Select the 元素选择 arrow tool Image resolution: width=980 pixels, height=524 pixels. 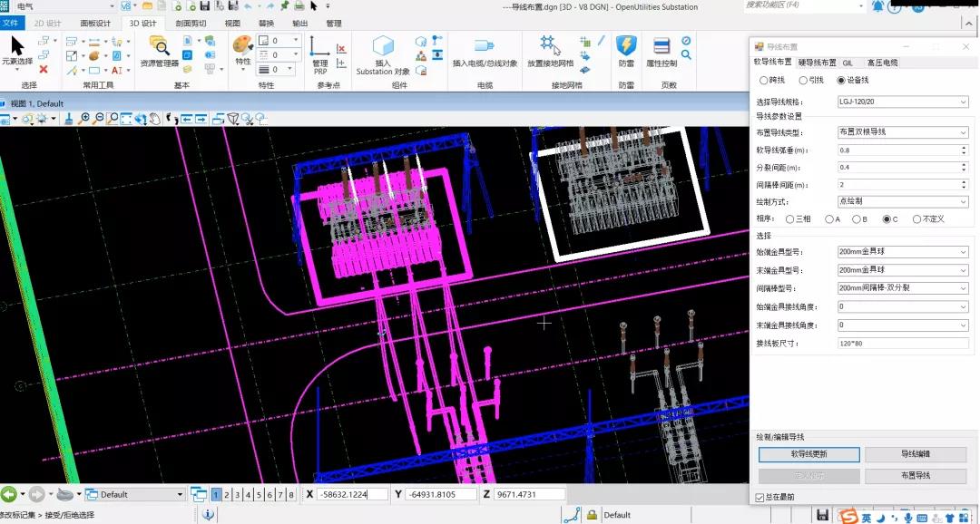(17, 50)
